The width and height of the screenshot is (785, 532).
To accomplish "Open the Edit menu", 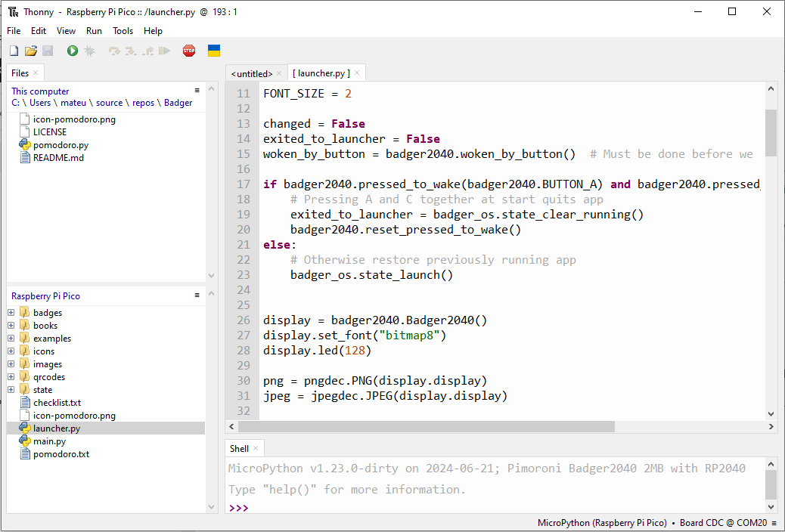I will point(39,31).
